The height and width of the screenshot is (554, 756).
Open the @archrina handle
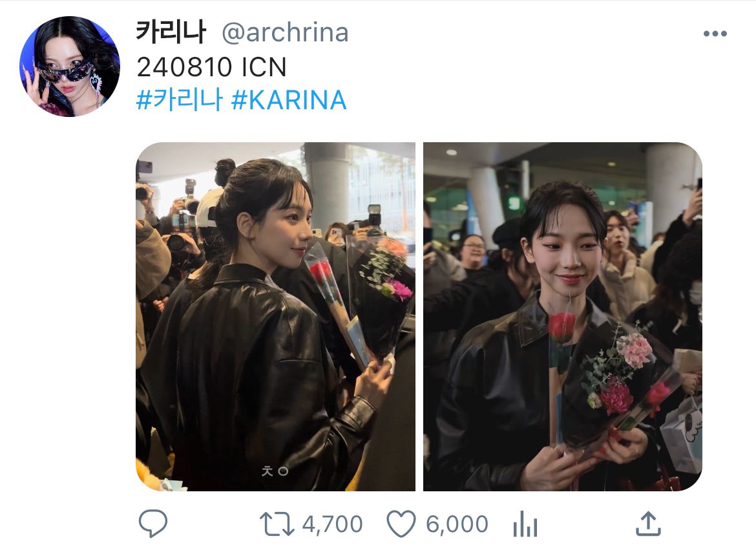[x=285, y=33]
